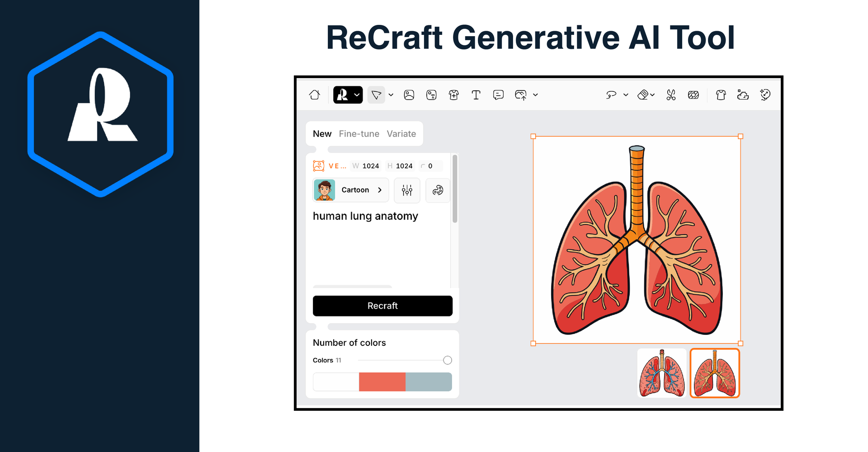Click the t-shirt mockup icon

(721, 95)
